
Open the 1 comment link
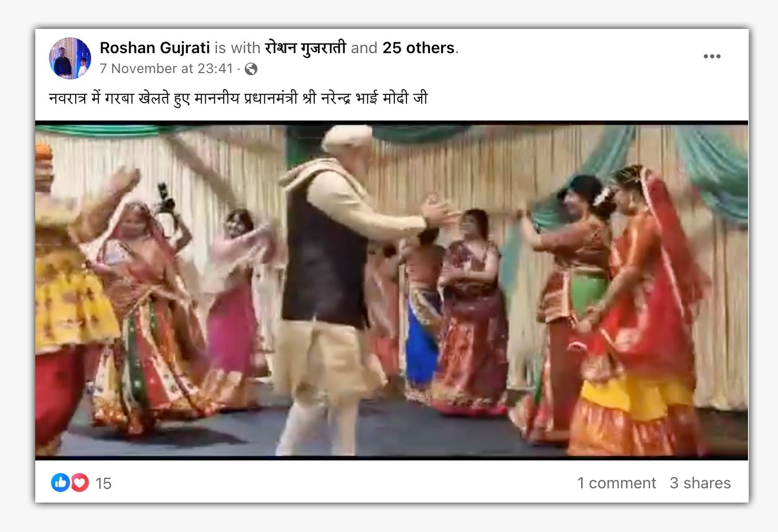pos(616,483)
